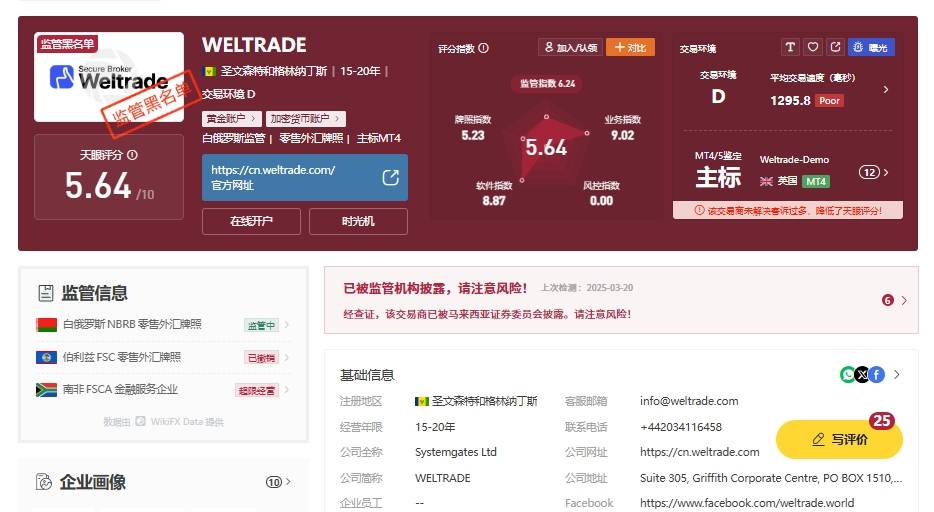This screenshot has width=934, height=512.
Task: Click the warning icon in complaint notice banner
Action: click(699, 210)
